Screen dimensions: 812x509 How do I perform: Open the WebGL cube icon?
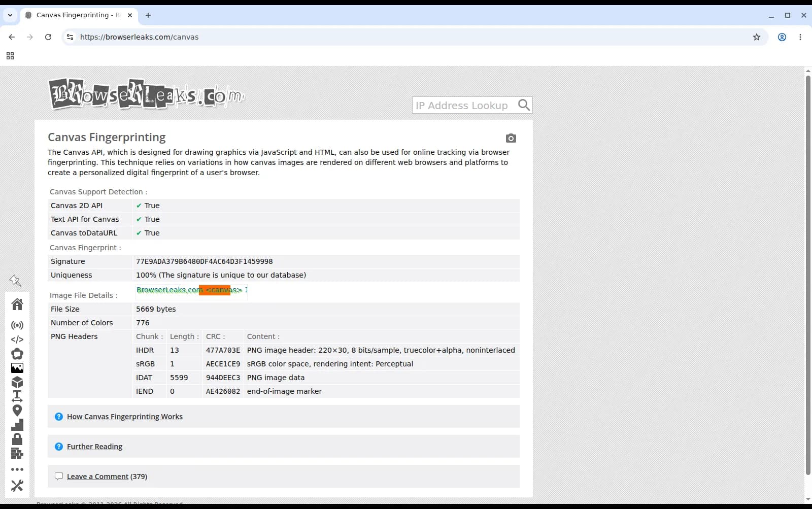coord(17,382)
